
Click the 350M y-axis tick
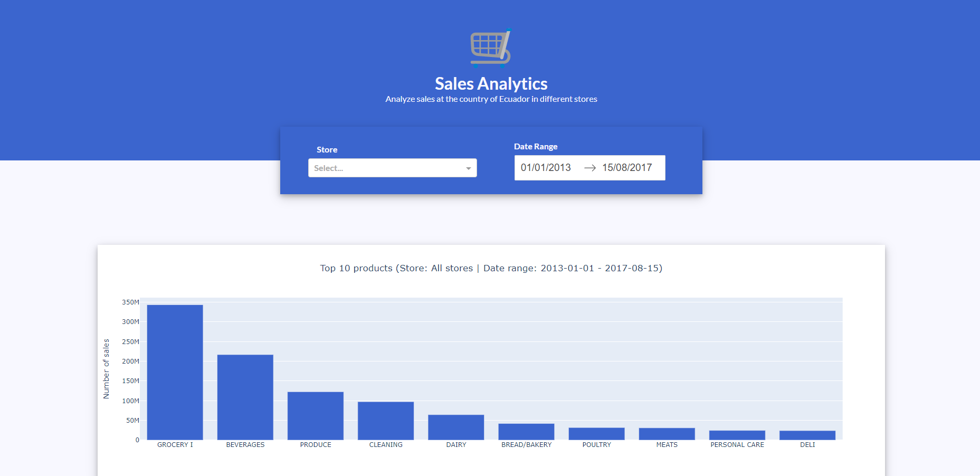click(x=130, y=302)
